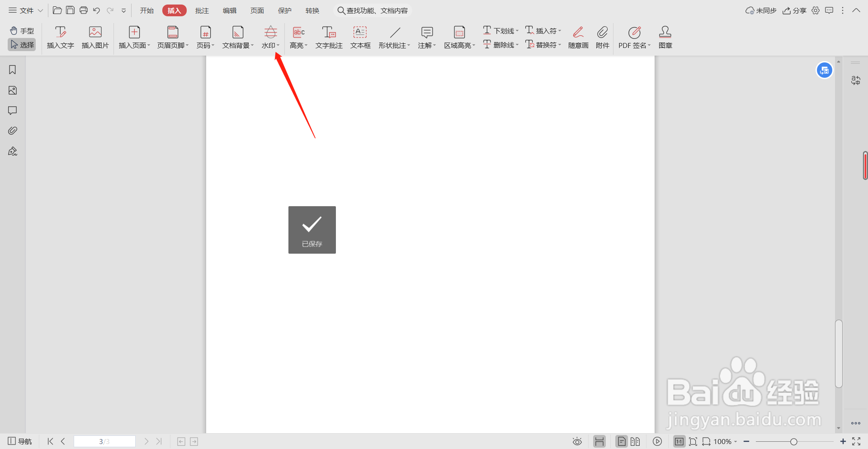Switch to the 编辑 tab
868x449 pixels.
coord(230,10)
